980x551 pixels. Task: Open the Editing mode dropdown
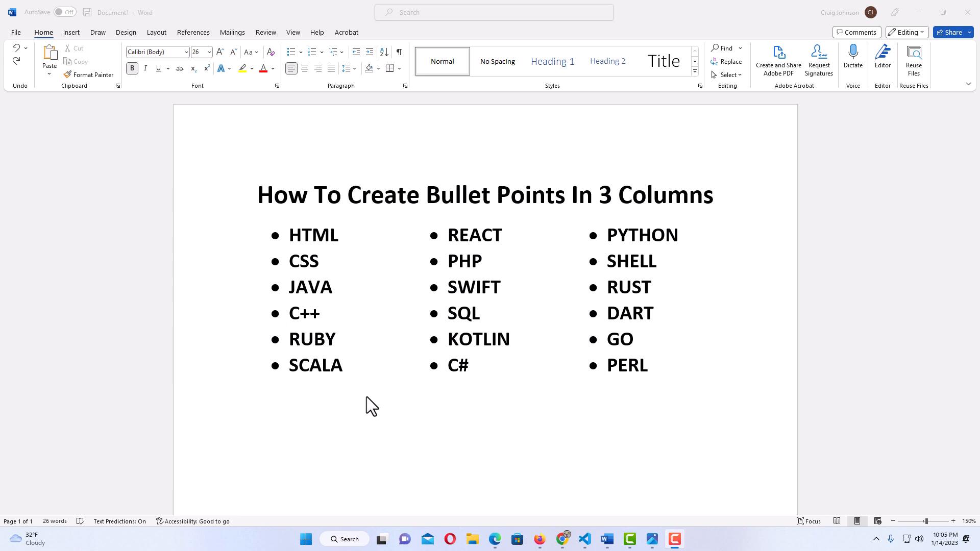click(x=906, y=32)
